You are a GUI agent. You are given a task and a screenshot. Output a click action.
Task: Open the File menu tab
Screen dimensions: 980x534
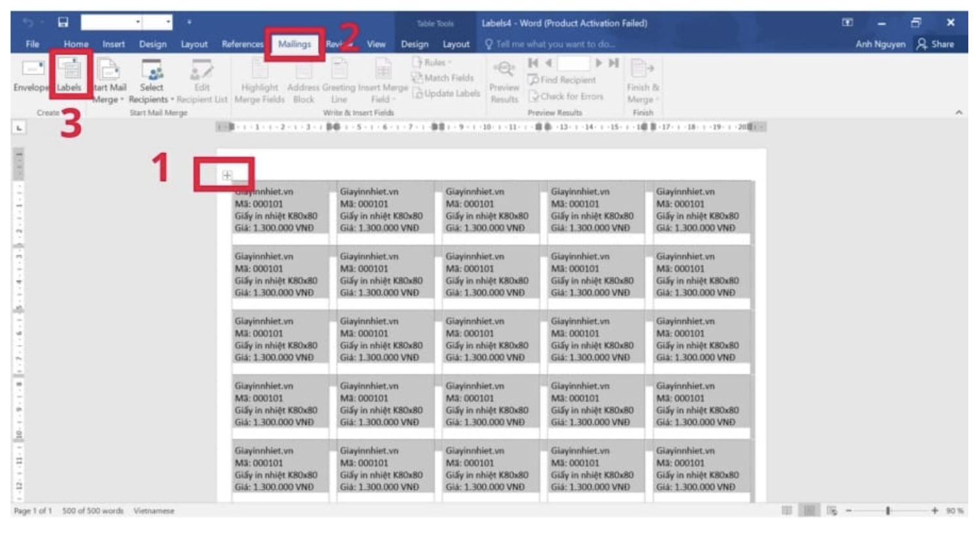32,44
